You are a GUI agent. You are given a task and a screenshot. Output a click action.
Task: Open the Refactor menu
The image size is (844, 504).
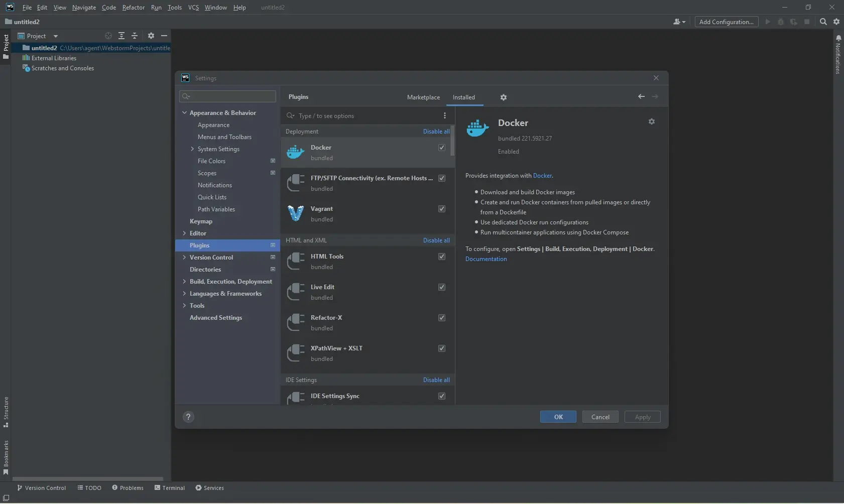coord(133,8)
